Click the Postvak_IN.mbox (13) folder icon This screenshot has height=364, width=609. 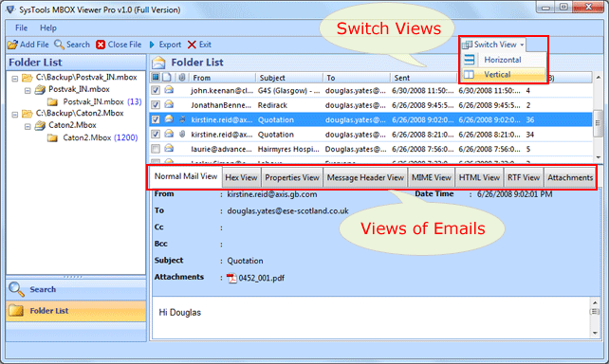point(52,102)
